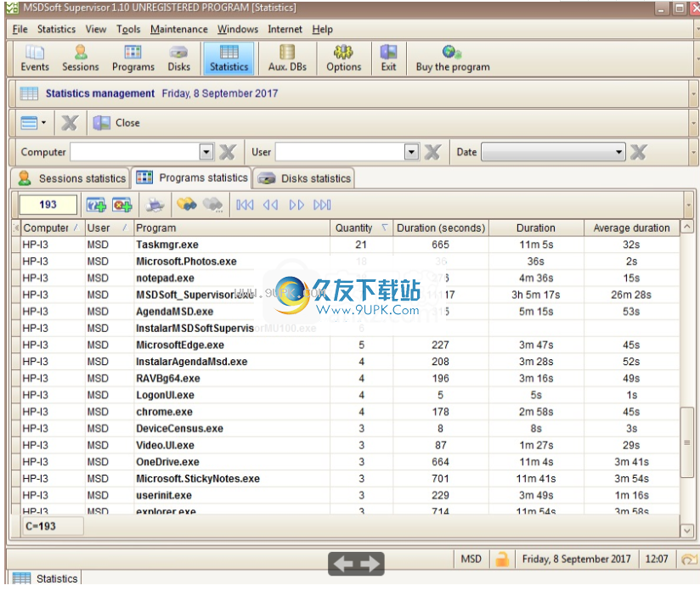Select the Microsoft.Photos.exe row
The width and height of the screenshot is (700, 591).
pos(351,262)
